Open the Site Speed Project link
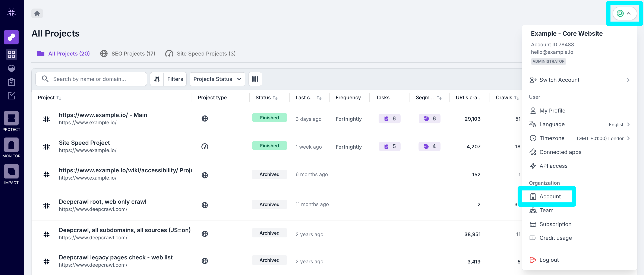The height and width of the screenshot is (275, 644). coord(84,143)
